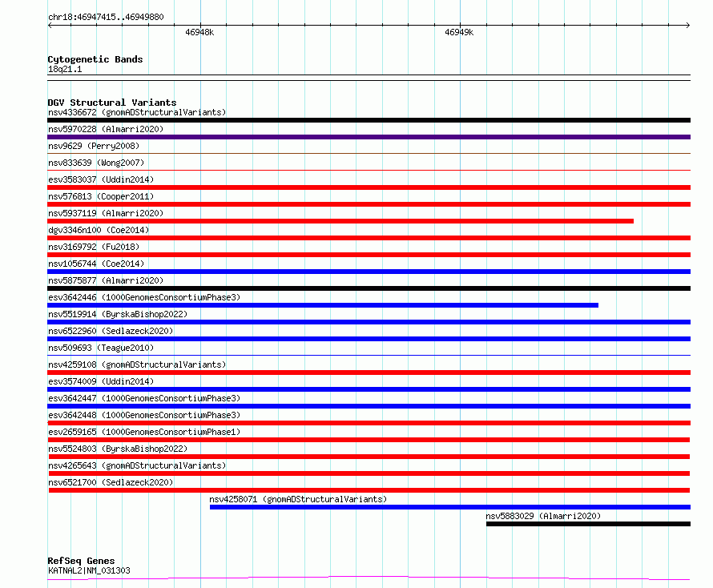Viewport: 713px width, 588px height.
Task: Open variant nsv509693 (Teague2010) label
Action: tap(101, 348)
